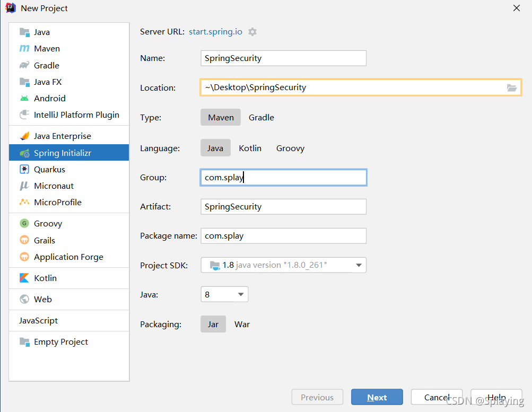This screenshot has width=532, height=412.
Task: Click the Java FX folder icon
Action: [24, 82]
